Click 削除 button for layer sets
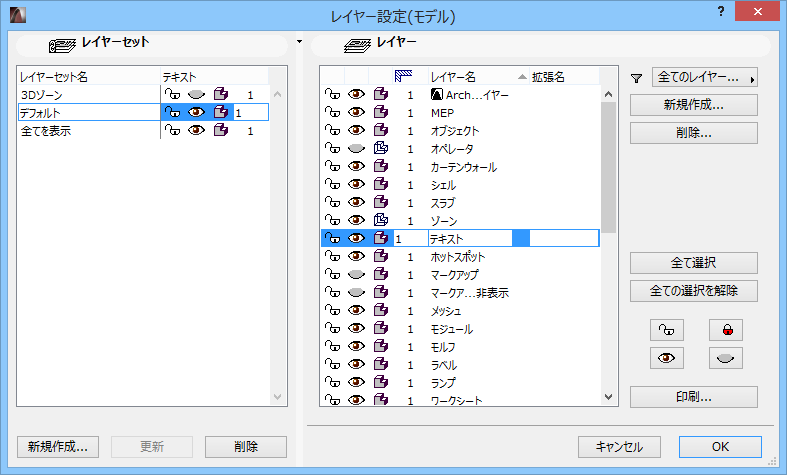The height and width of the screenshot is (475, 787). pos(245,446)
